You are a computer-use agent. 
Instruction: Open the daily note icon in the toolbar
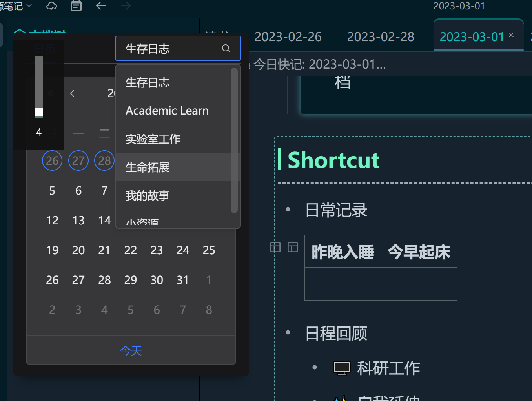(76, 6)
